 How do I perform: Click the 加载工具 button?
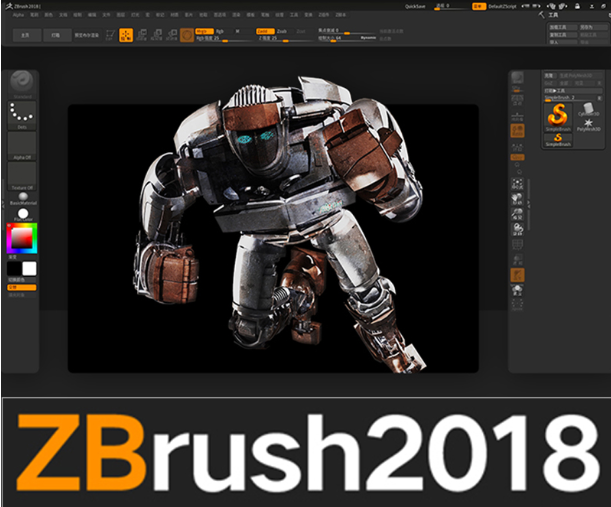pos(563,27)
